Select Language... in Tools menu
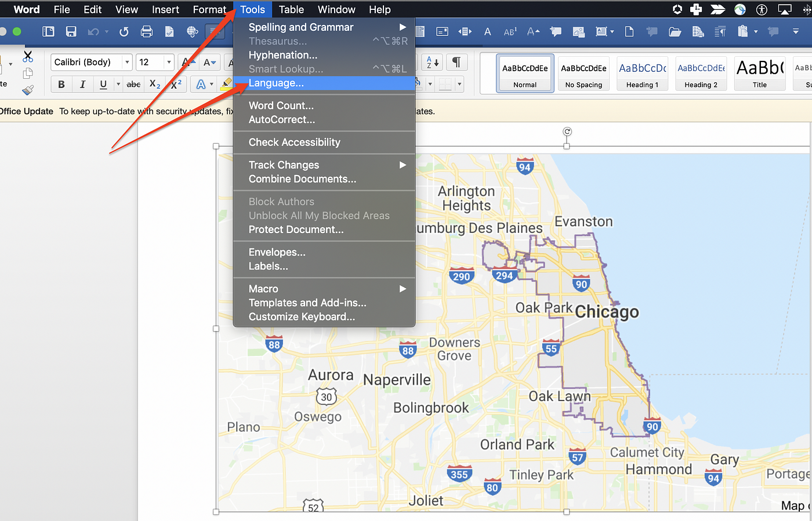The width and height of the screenshot is (812, 521). [x=324, y=83]
